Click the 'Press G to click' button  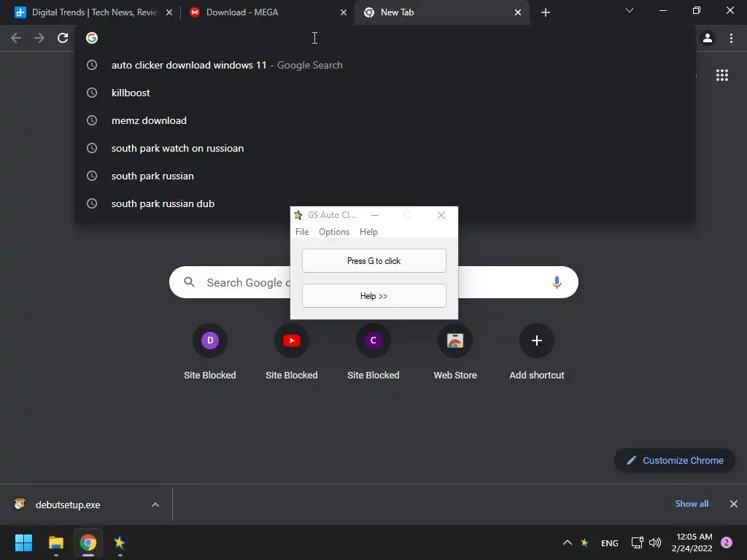[x=374, y=261]
